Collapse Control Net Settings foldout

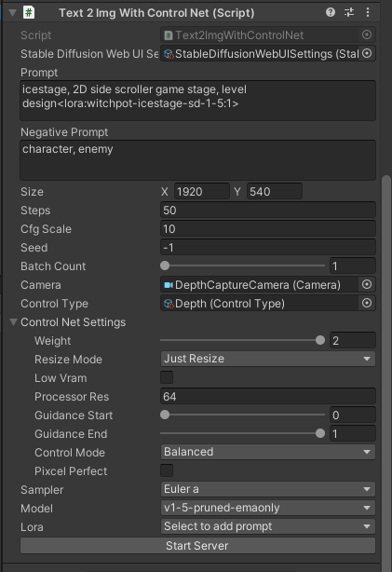tap(13, 321)
